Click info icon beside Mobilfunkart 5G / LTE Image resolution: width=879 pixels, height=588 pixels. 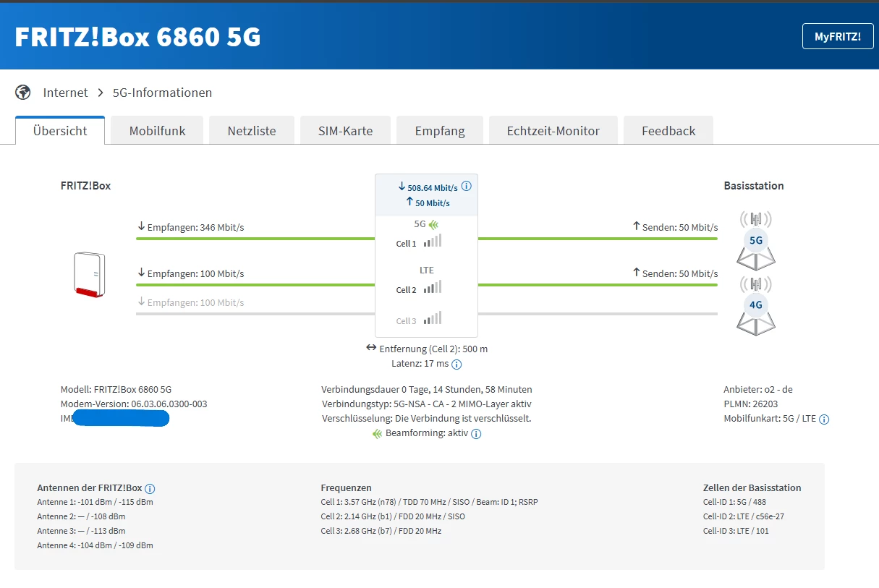[x=824, y=419]
